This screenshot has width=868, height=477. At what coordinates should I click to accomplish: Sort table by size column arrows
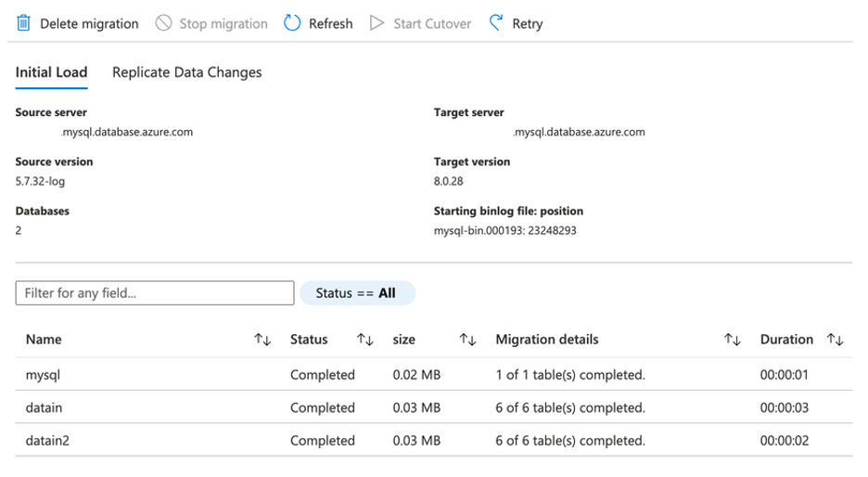tap(467, 340)
